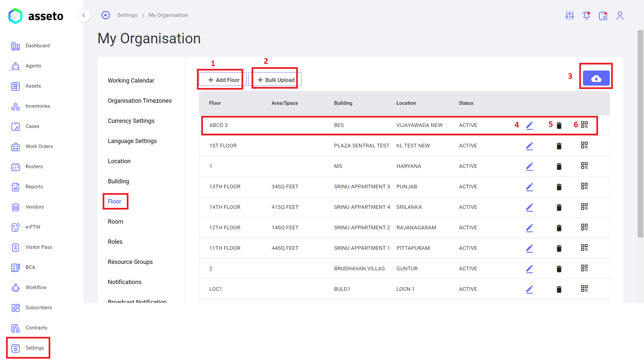Edit the 11TH FLOOR entry
Screen dimensions: 644x360
click(x=530, y=248)
